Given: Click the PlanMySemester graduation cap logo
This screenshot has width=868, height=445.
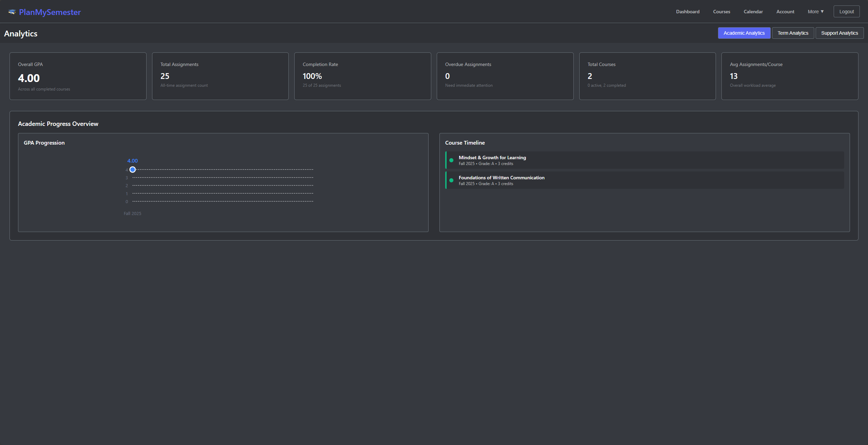Looking at the screenshot, I should (12, 12).
